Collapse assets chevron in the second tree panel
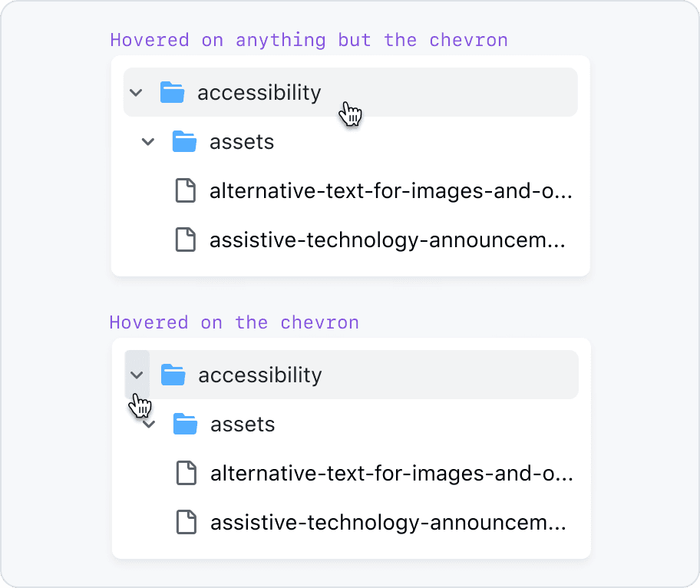This screenshot has height=588, width=700. [150, 424]
